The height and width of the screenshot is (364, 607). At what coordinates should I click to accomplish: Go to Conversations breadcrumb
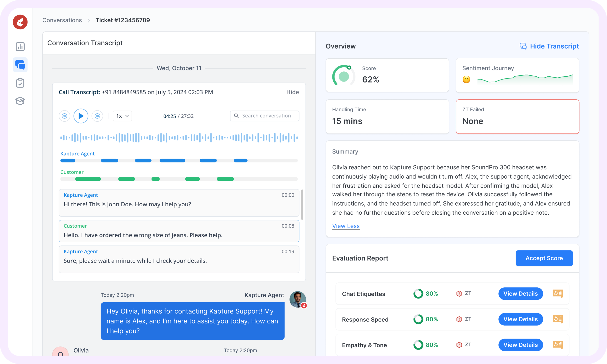pyautogui.click(x=62, y=20)
